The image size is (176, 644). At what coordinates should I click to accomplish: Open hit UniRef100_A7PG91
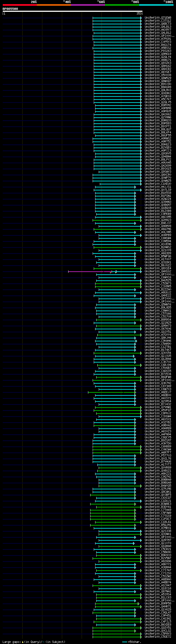(x=158, y=39)
